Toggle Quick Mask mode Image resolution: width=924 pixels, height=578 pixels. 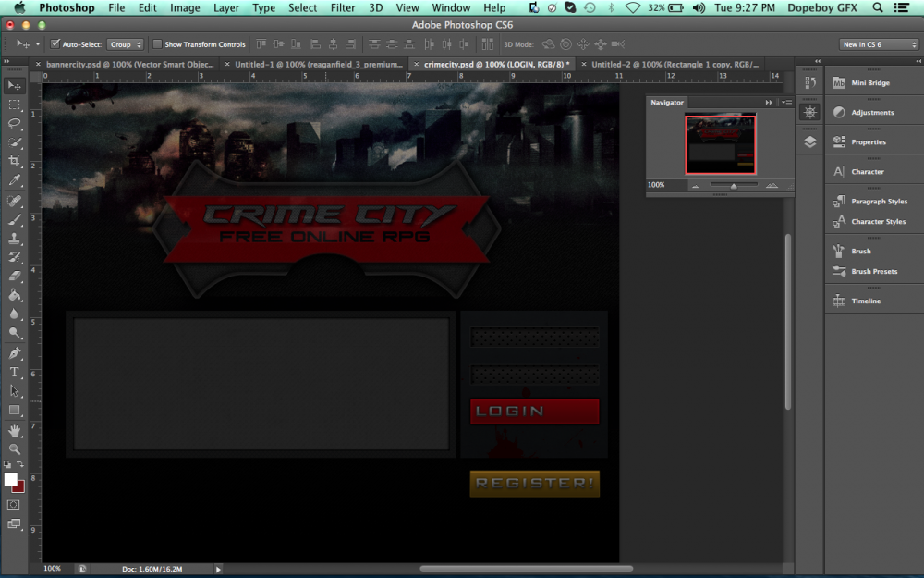click(14, 505)
